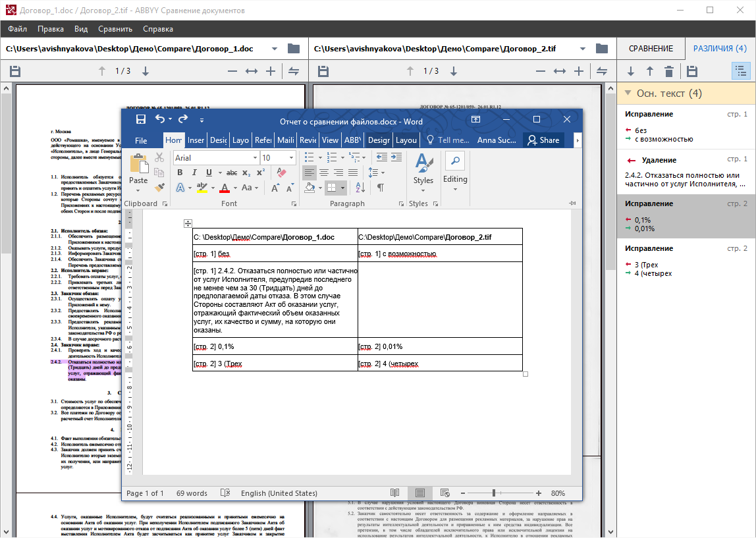The width and height of the screenshot is (756, 538).
Task: Switch to the СРАВНЕНИЕ tab
Action: [x=651, y=49]
